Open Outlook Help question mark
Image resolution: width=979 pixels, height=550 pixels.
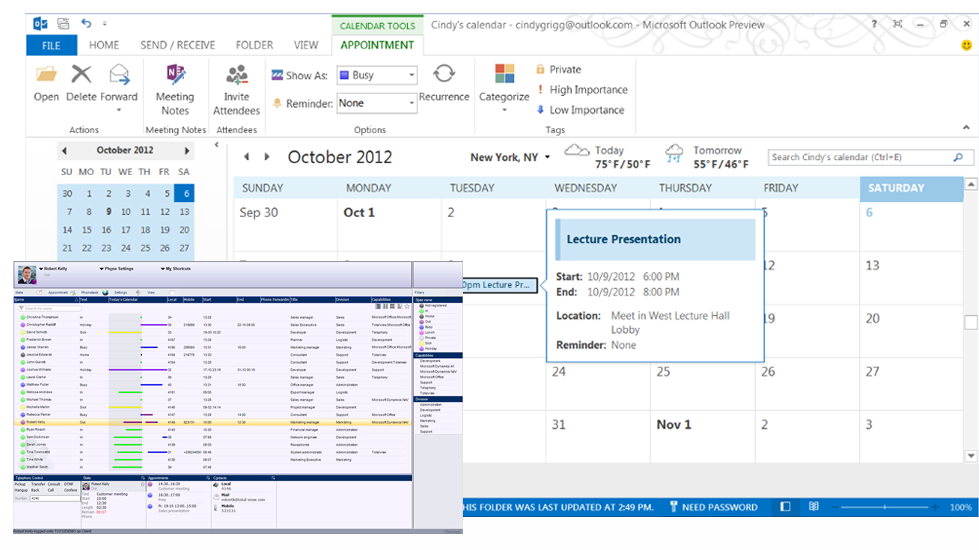click(x=874, y=24)
